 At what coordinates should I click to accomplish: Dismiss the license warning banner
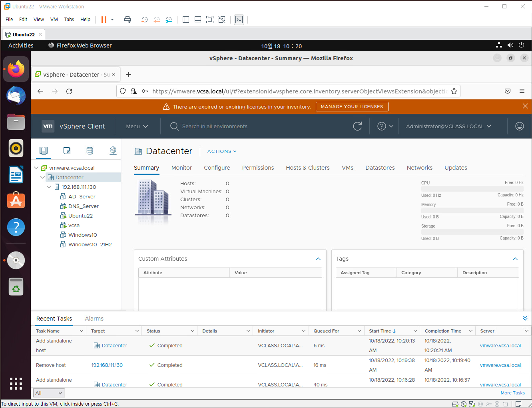coord(525,106)
